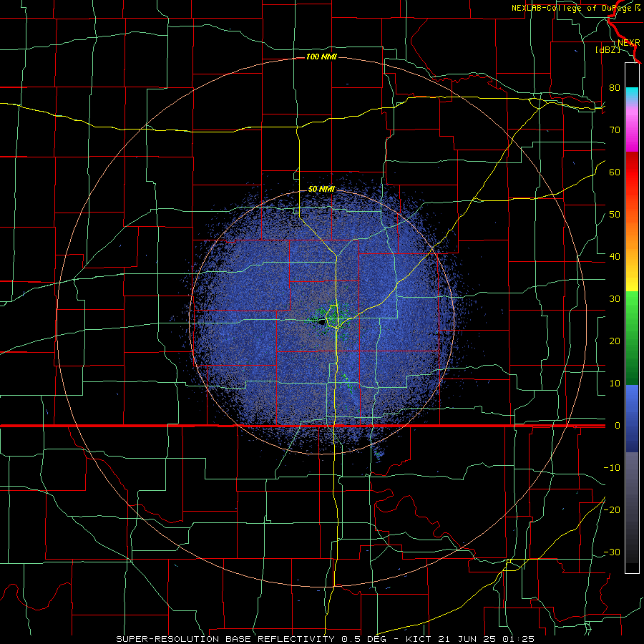
Task: Click the 10 value on the dBZ scale
Action: [615, 384]
